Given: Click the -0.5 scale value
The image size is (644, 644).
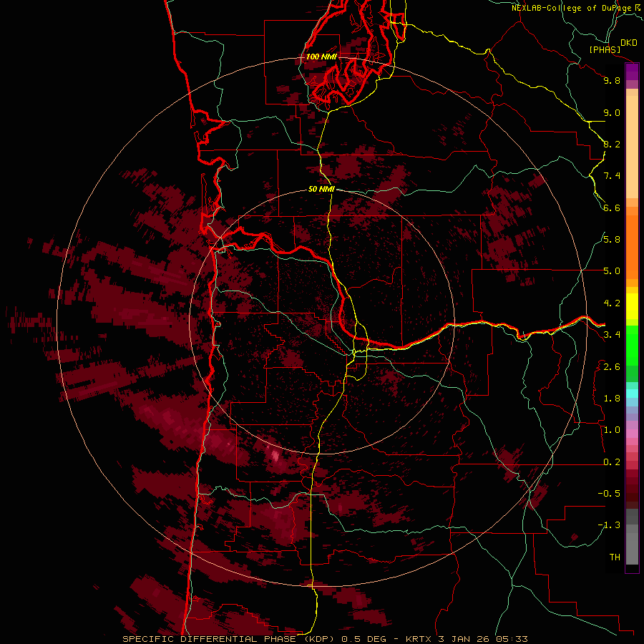Looking at the screenshot, I should tap(609, 494).
